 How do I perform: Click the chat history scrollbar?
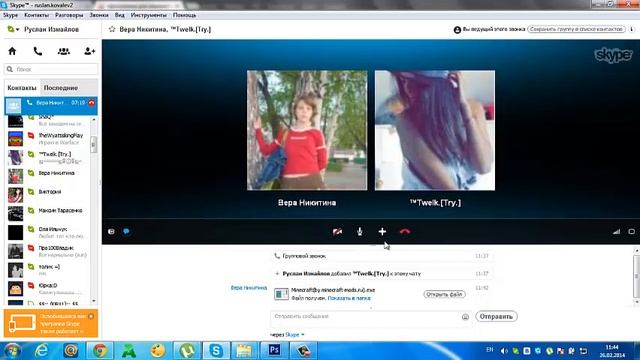point(636,276)
